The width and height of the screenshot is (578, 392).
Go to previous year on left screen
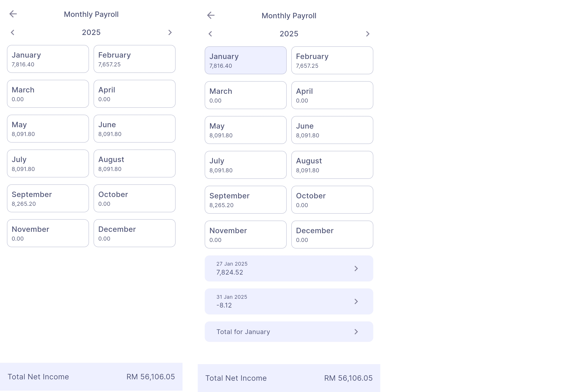pos(13,33)
